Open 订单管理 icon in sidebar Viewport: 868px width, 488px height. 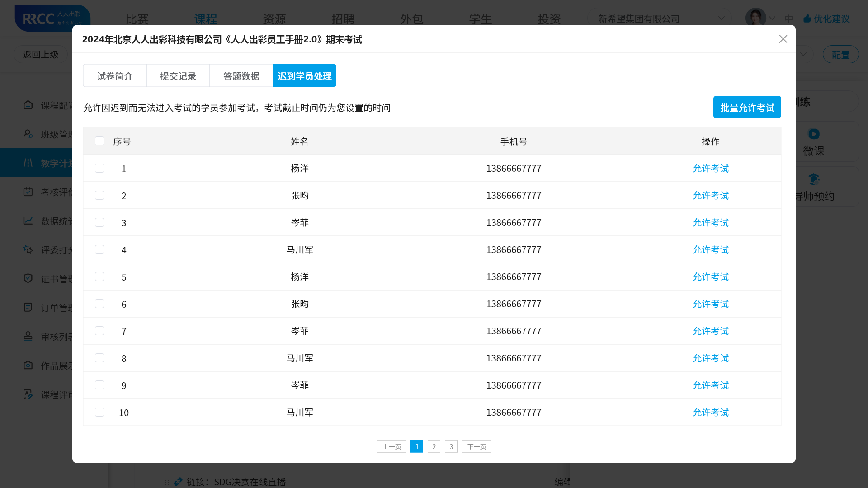28,307
